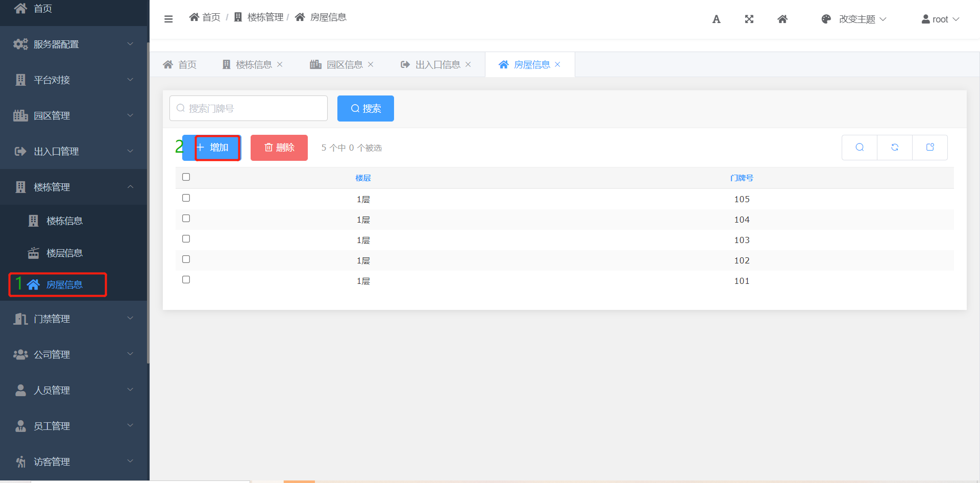The image size is (980, 483).
Task: Click the red 删除 button
Action: (x=279, y=148)
